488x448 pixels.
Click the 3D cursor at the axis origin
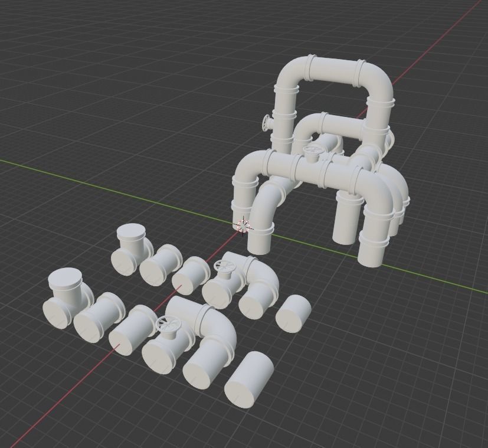click(x=243, y=226)
